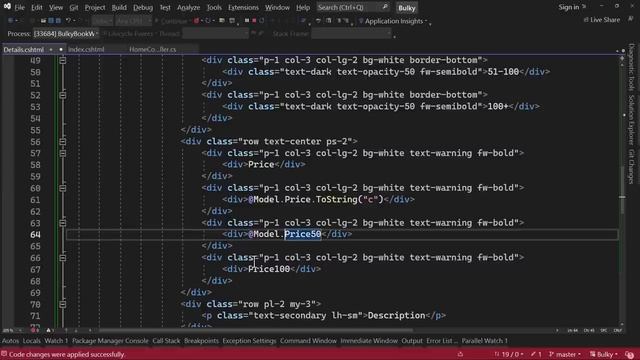Open the Tools menu
This screenshot has height=360, width=640.
(214, 7)
